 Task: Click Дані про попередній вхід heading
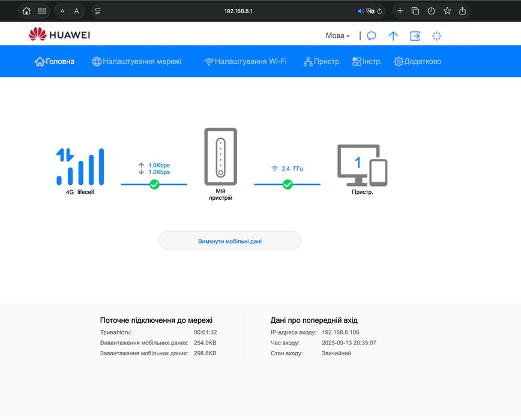pos(314,320)
